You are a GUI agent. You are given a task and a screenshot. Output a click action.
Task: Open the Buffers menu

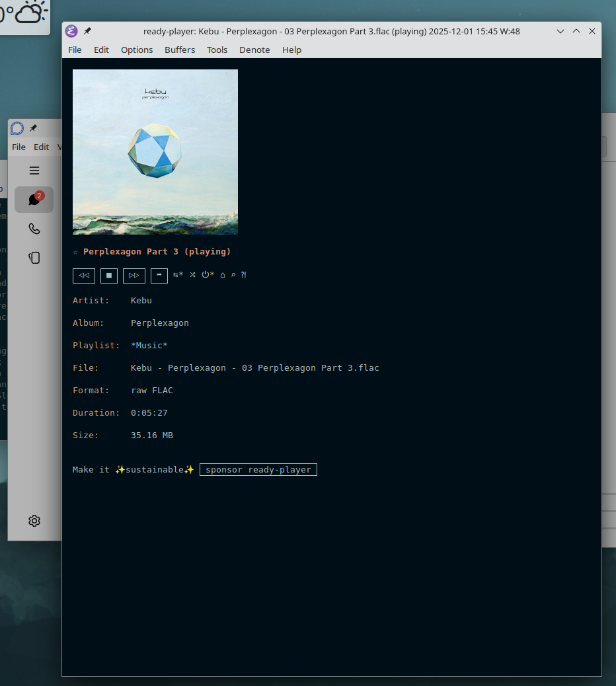[180, 50]
